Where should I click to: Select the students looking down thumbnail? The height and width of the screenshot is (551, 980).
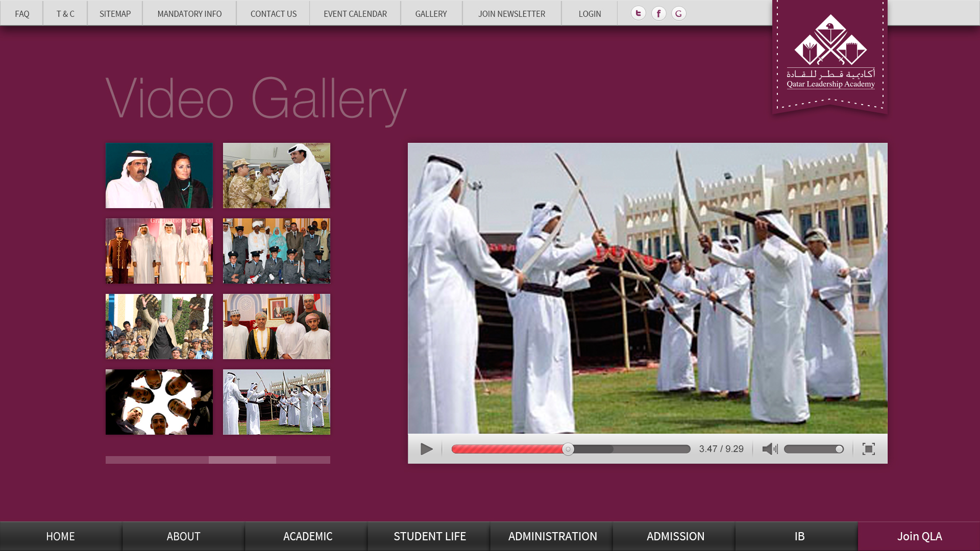(159, 402)
